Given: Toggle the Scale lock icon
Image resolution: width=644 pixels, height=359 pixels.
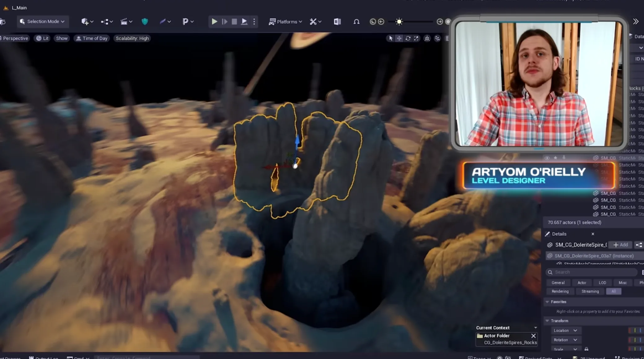Looking at the screenshot, I should [x=586, y=349].
